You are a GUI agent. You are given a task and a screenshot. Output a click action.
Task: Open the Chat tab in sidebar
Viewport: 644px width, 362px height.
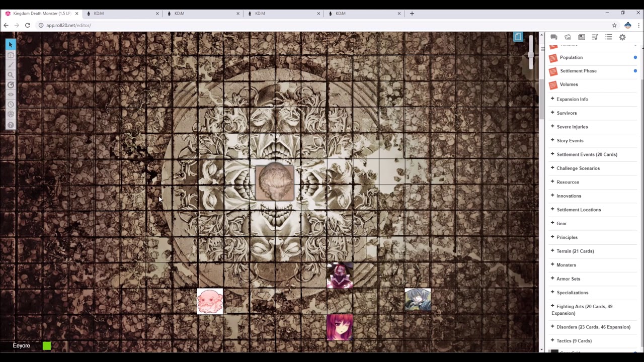click(x=554, y=37)
